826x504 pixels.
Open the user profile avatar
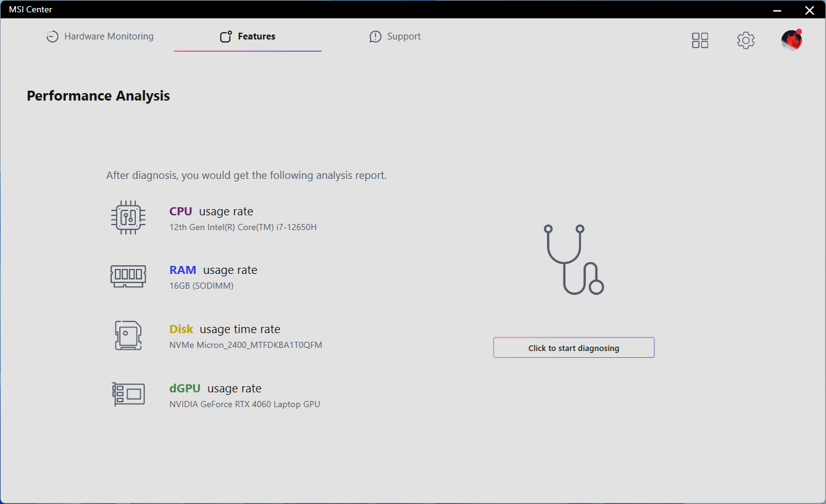(791, 40)
